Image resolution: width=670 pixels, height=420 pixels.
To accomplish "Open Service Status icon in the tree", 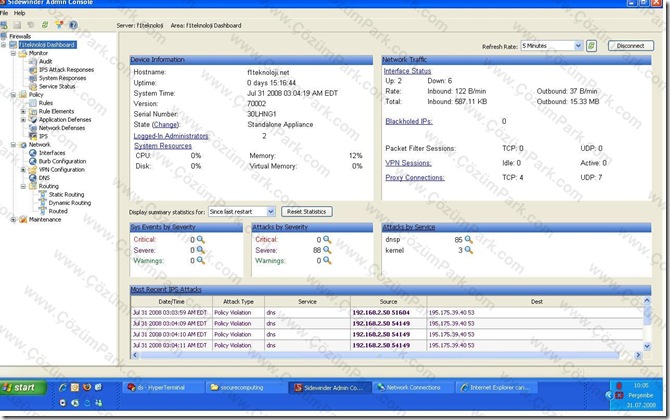I will click(33, 86).
